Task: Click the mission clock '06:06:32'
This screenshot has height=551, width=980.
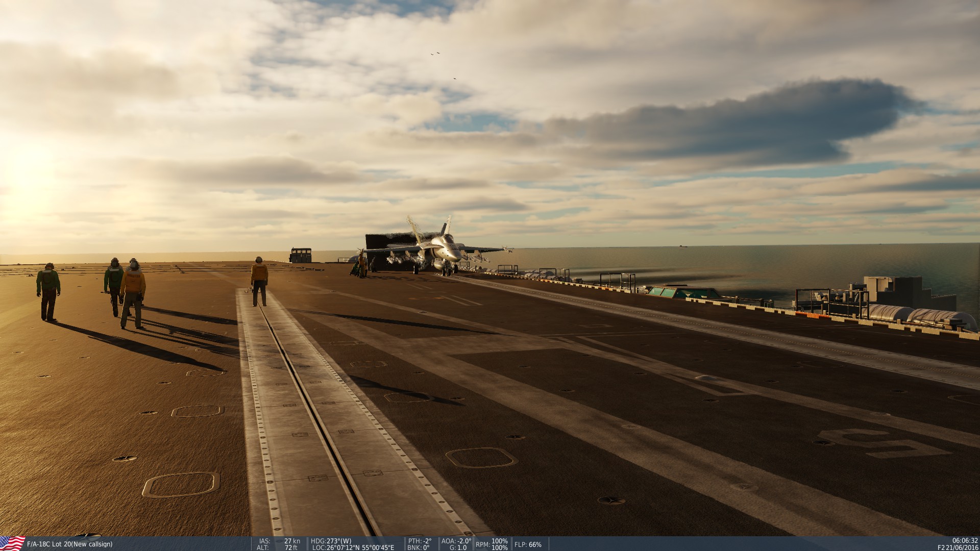Action: [x=965, y=541]
